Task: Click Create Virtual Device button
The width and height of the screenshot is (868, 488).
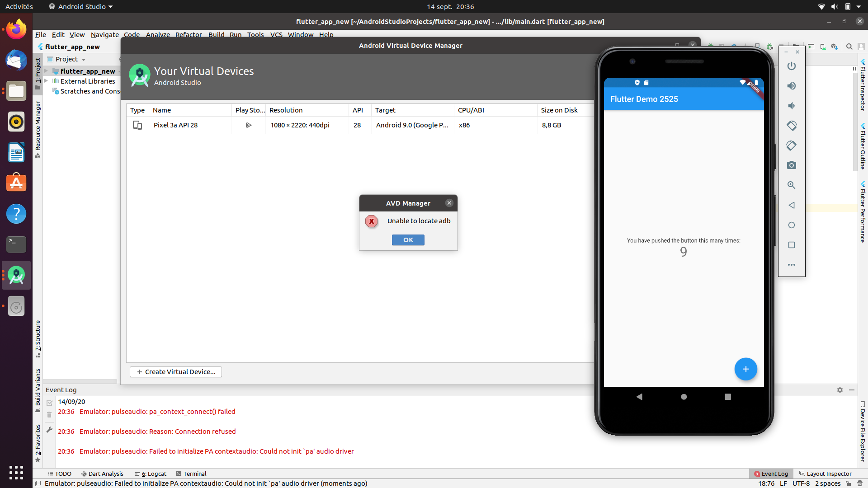Action: click(x=175, y=371)
